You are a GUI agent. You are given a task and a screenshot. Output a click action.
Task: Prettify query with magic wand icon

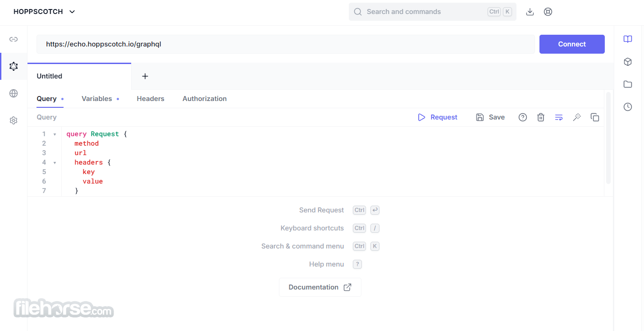pyautogui.click(x=577, y=117)
